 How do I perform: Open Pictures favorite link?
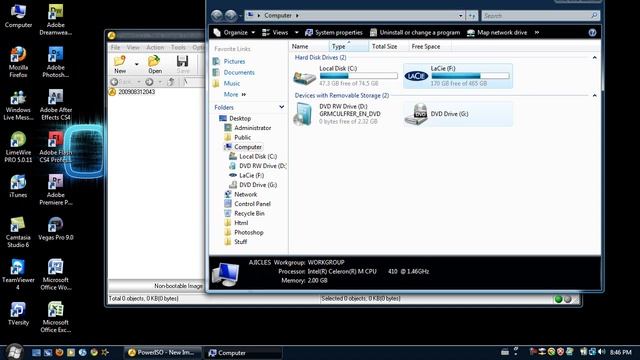[234, 61]
